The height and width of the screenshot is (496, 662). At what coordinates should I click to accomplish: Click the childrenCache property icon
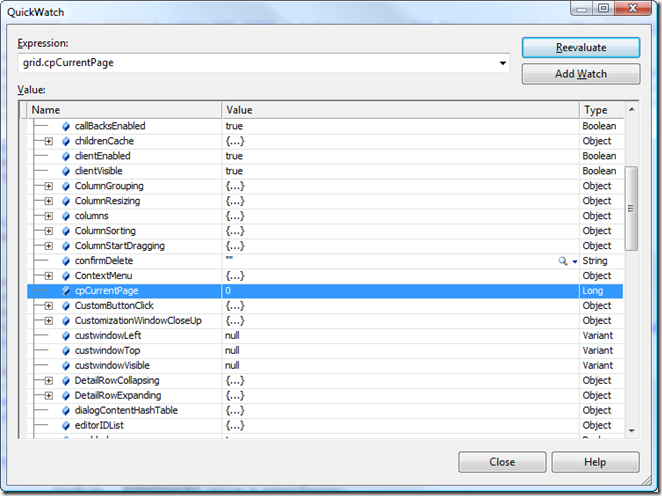[x=66, y=141]
